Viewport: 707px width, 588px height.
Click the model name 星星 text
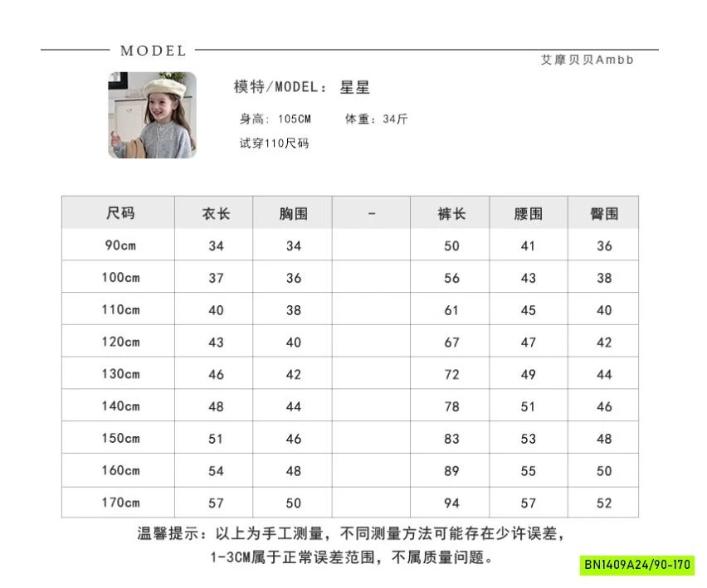(x=354, y=87)
